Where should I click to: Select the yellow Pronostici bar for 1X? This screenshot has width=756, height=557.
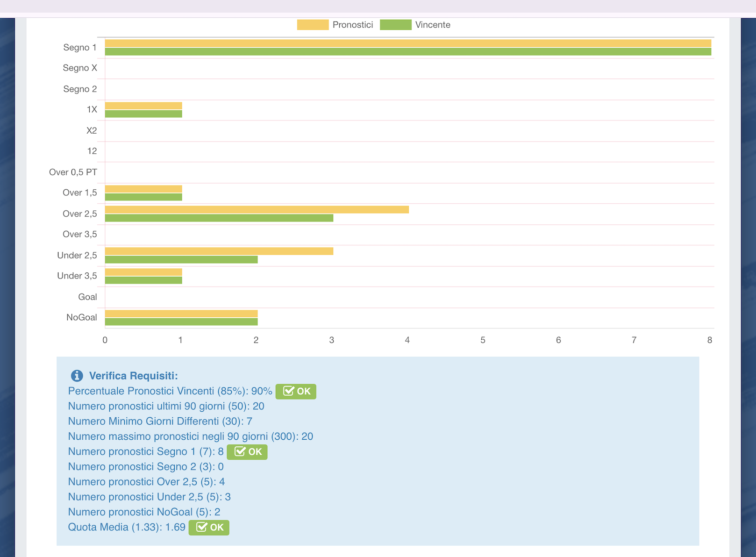(x=143, y=106)
